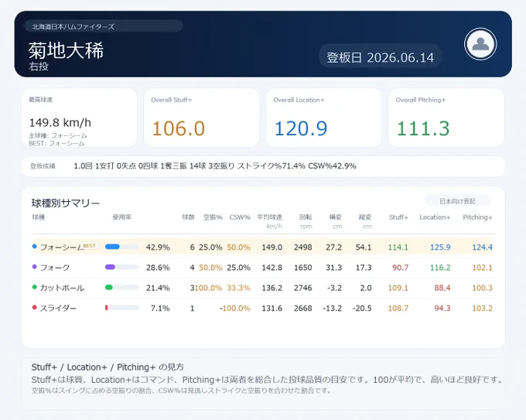Click the 平均球速 column header
Image resolution: width=526 pixels, height=420 pixels.
(270, 217)
